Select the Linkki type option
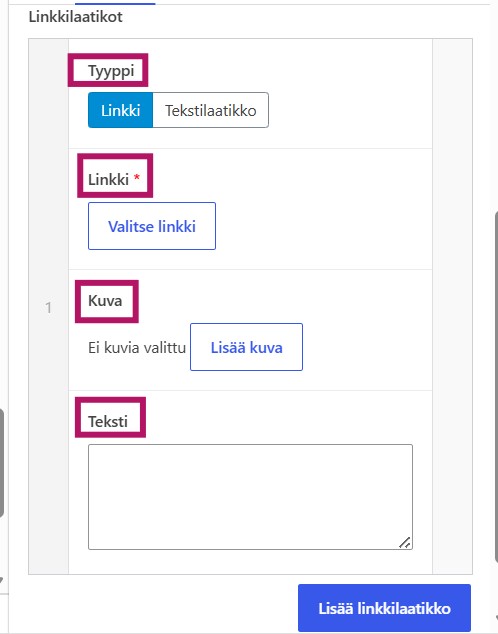Viewport: 498px width, 634px height. 120,110
